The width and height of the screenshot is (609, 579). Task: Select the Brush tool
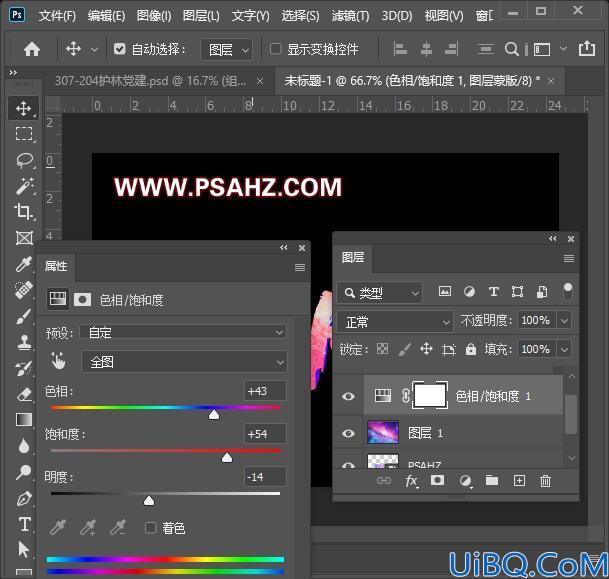pyautogui.click(x=24, y=316)
